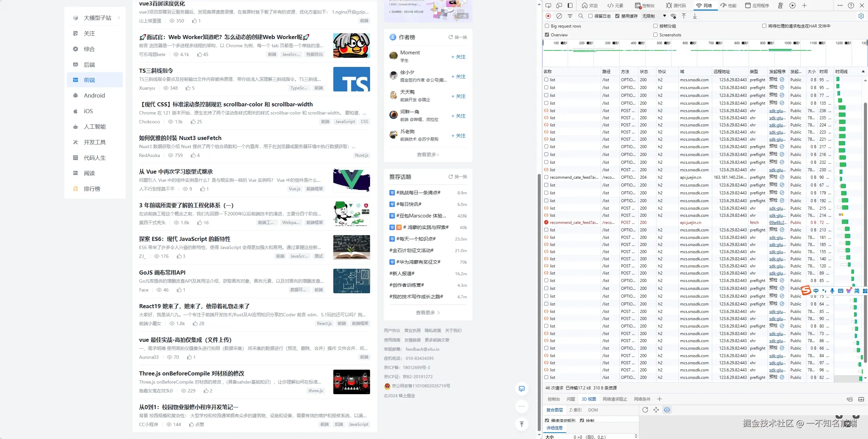Expand 查看更多 under author ranking

428,155
